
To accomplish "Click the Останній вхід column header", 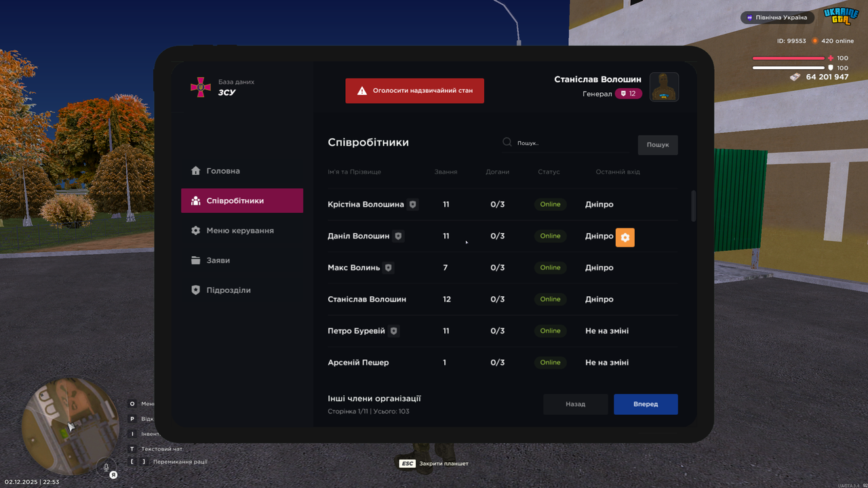I will click(618, 172).
